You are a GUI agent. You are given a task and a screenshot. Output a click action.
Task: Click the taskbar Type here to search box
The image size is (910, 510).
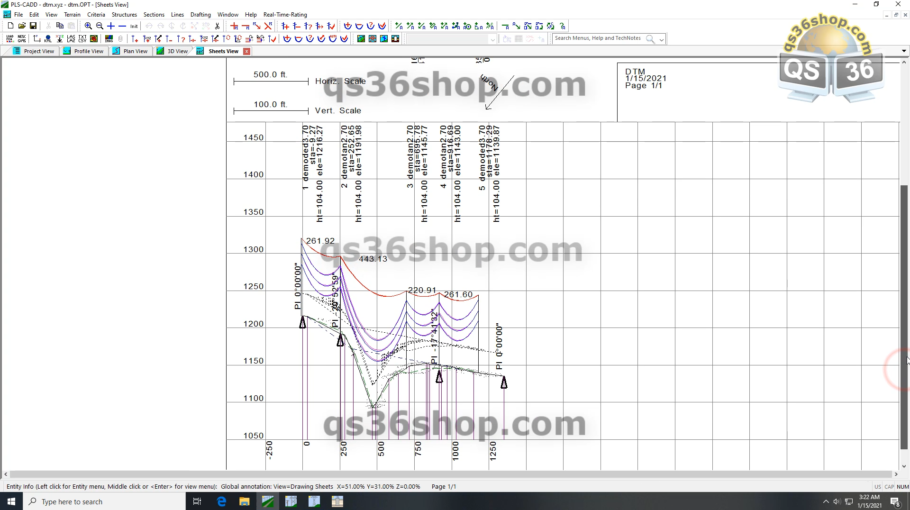tap(104, 501)
